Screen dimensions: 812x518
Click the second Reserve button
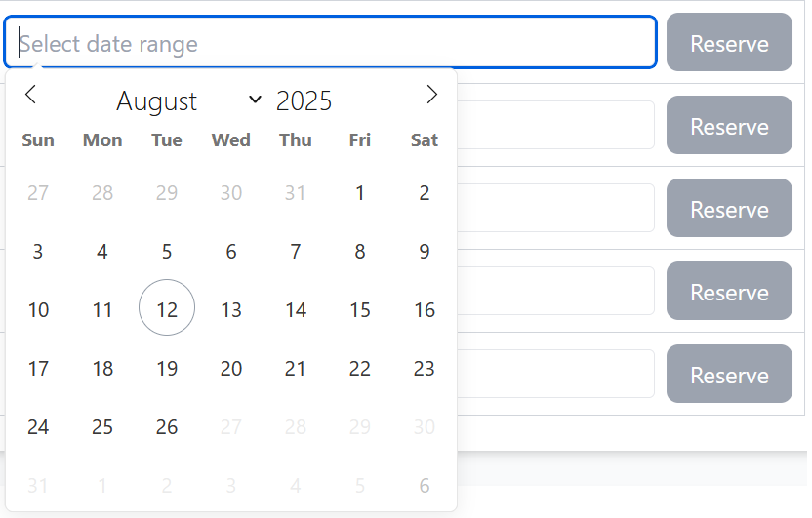(x=729, y=127)
